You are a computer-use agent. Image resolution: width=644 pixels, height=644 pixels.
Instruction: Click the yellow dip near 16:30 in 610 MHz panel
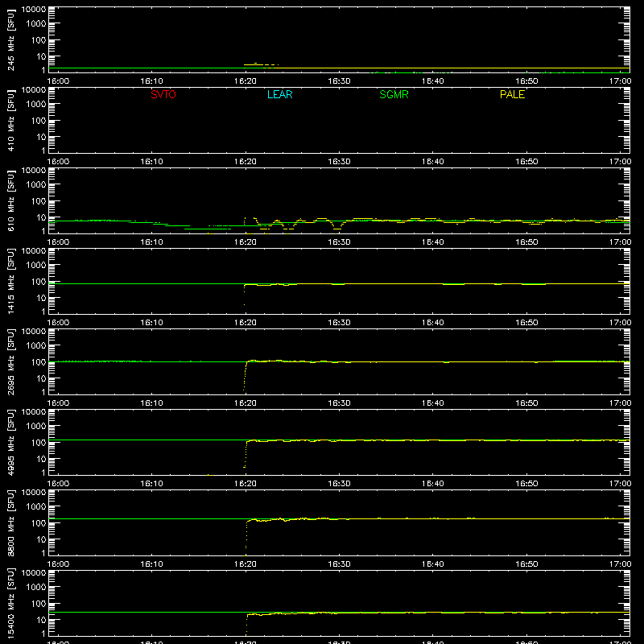point(337,225)
